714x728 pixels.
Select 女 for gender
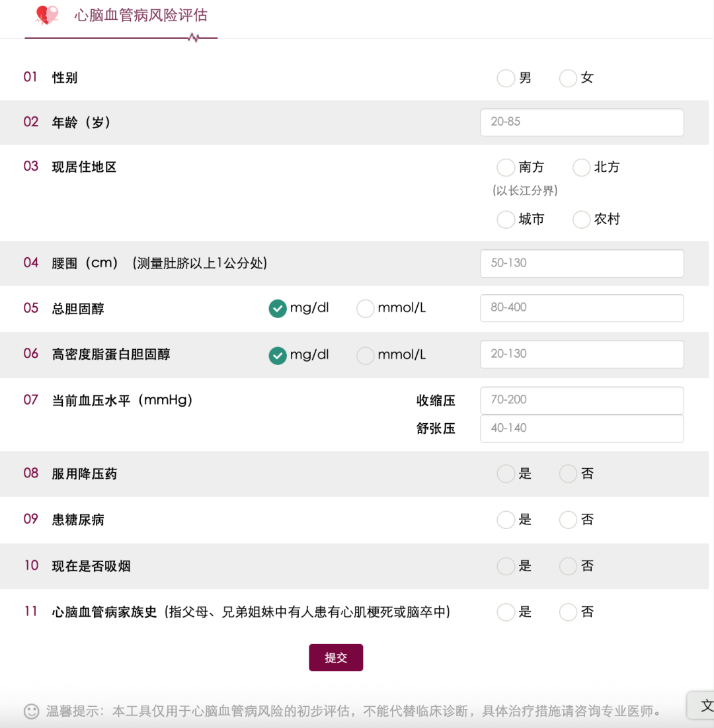568,78
